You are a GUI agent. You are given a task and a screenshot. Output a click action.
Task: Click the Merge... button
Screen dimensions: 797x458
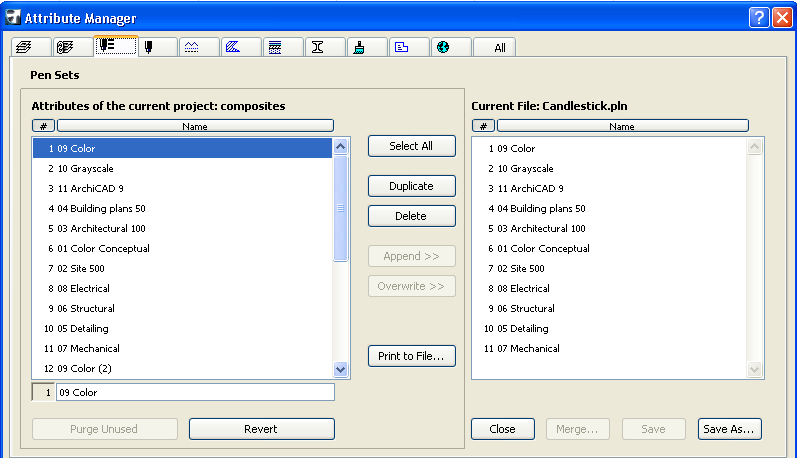pos(578,429)
